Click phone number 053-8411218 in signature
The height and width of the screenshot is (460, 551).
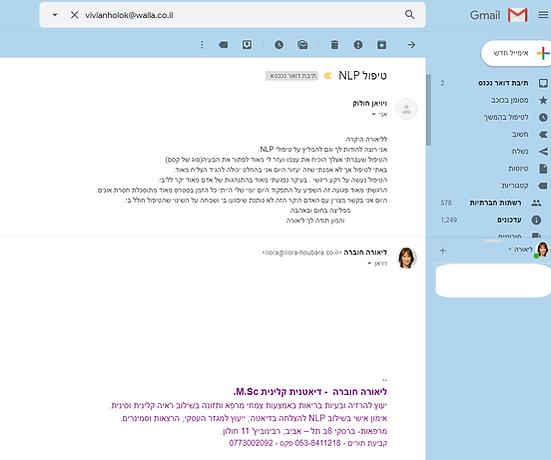[x=318, y=443]
